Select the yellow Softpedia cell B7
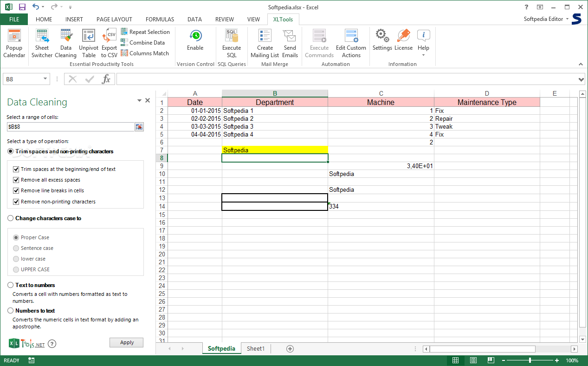 click(x=275, y=150)
